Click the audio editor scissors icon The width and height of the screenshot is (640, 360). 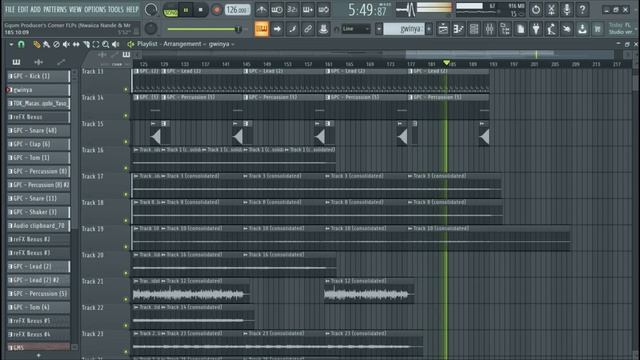[551, 10]
